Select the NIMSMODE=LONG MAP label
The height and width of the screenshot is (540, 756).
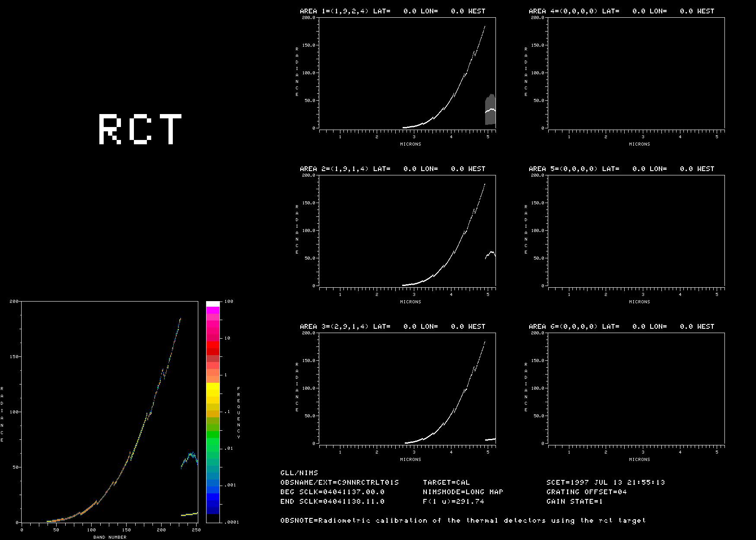point(463,492)
